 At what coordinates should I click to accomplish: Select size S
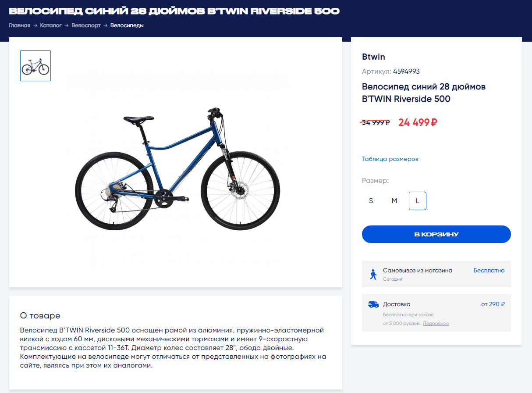tap(371, 201)
